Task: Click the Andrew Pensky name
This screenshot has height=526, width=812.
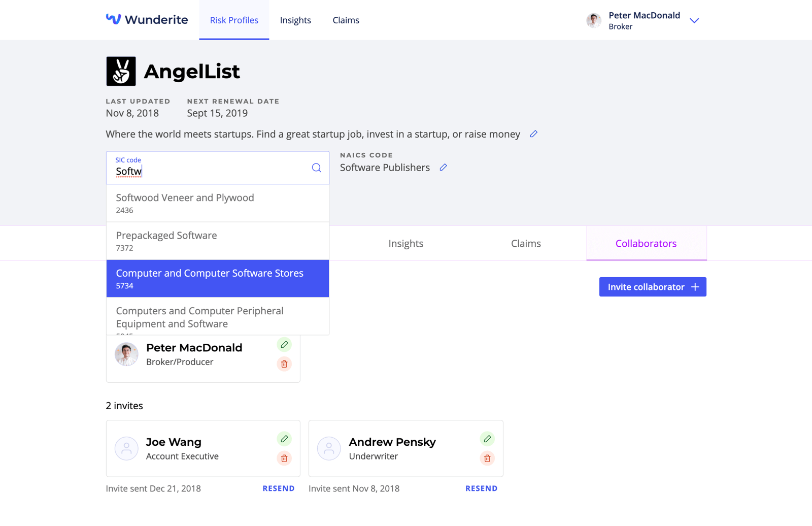Action: pyautogui.click(x=392, y=442)
